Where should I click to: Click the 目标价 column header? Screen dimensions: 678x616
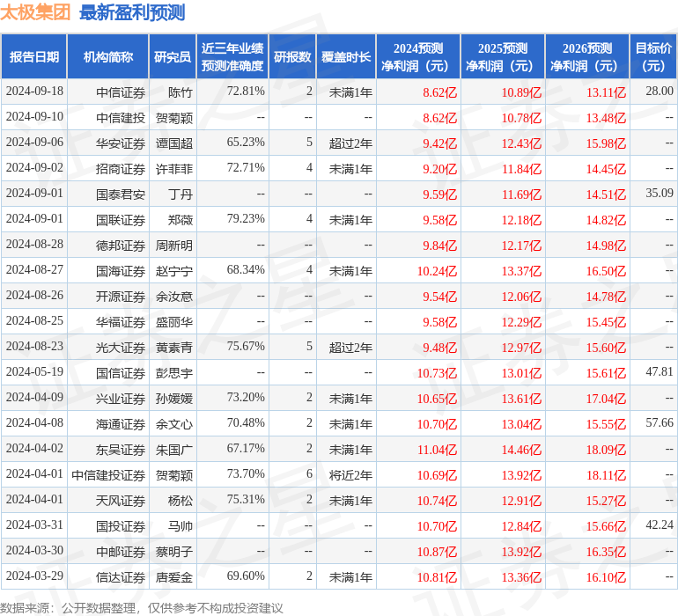(x=653, y=56)
